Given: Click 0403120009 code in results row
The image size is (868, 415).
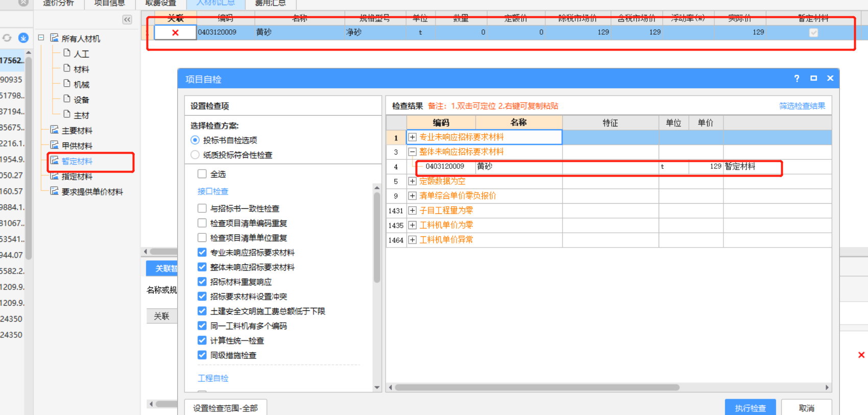Looking at the screenshot, I should [445, 166].
